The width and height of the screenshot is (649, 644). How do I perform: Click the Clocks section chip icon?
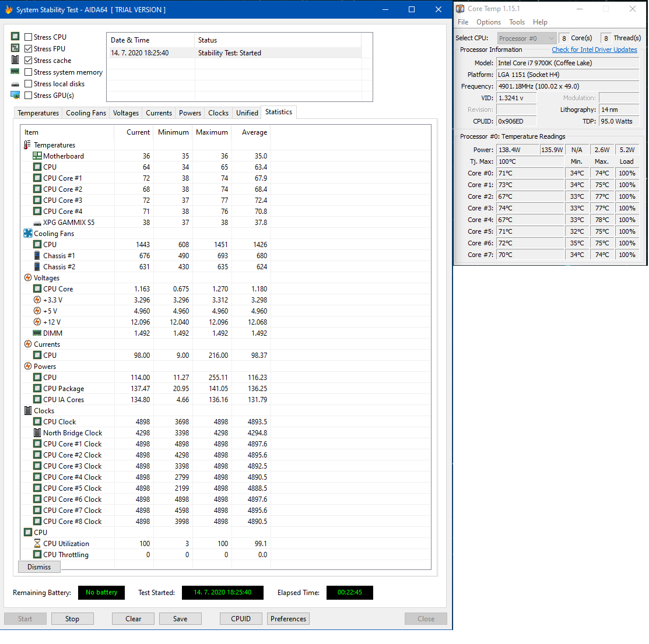point(28,411)
